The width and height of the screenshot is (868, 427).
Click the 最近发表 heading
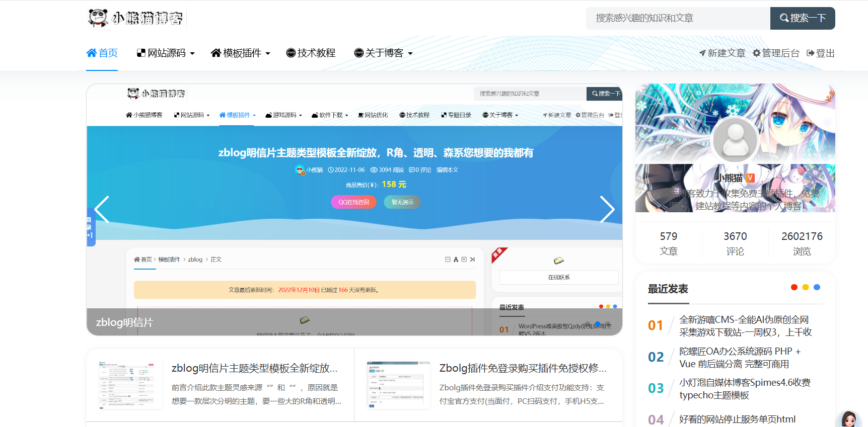668,289
